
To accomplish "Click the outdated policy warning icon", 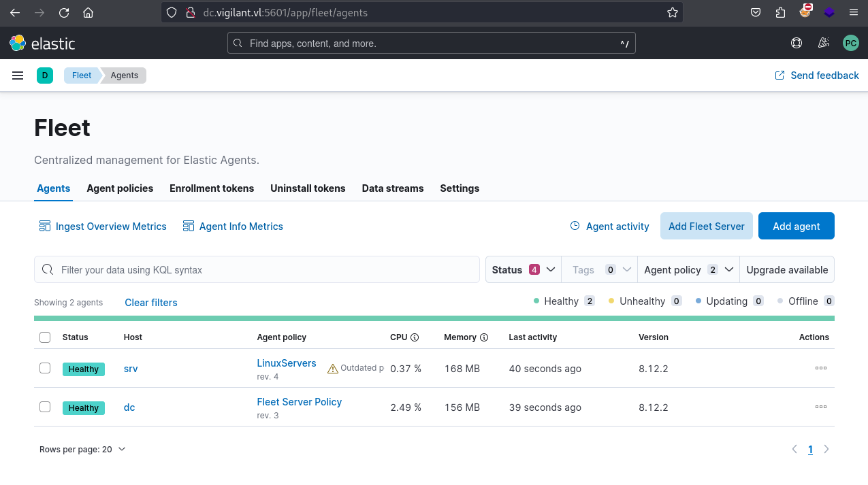I will pos(333,369).
